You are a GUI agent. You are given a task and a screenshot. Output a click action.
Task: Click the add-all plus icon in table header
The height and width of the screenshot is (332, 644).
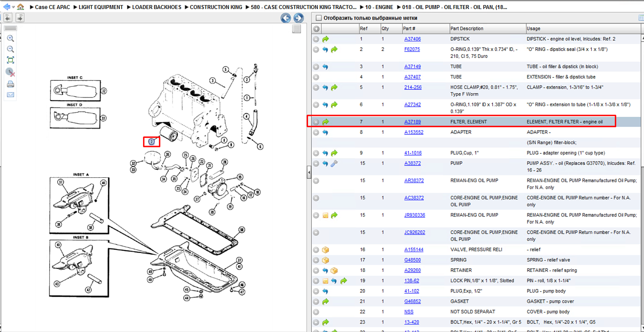click(x=316, y=29)
